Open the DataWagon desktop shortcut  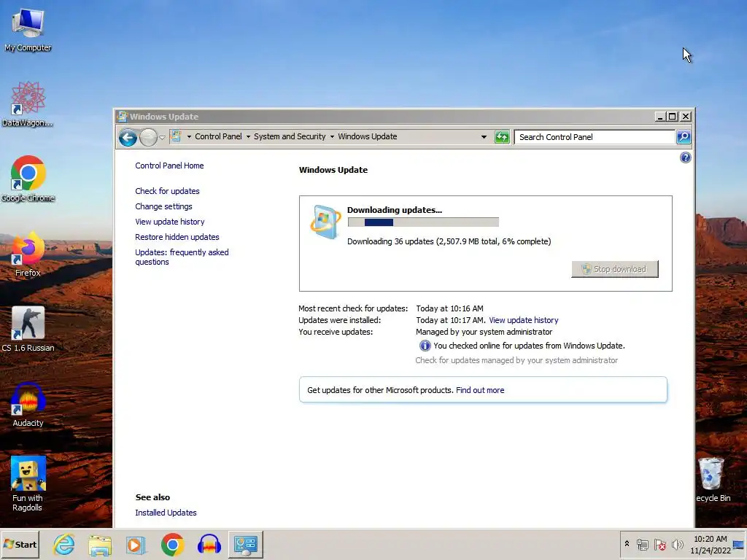tap(28, 104)
